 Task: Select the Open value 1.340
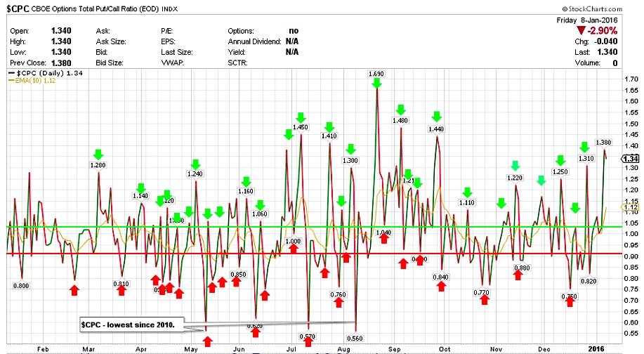(x=61, y=31)
